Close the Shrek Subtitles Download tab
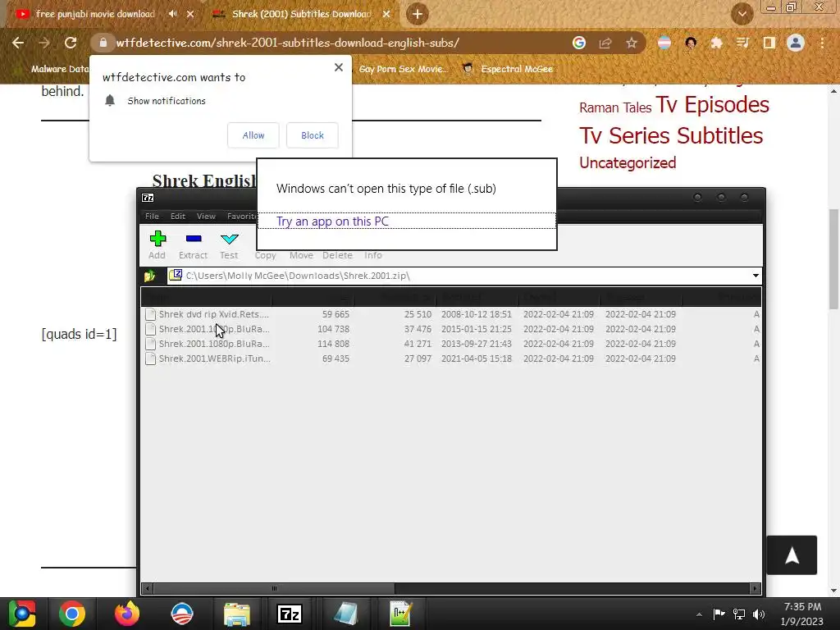Viewport: 840px width, 630px height. [x=386, y=14]
